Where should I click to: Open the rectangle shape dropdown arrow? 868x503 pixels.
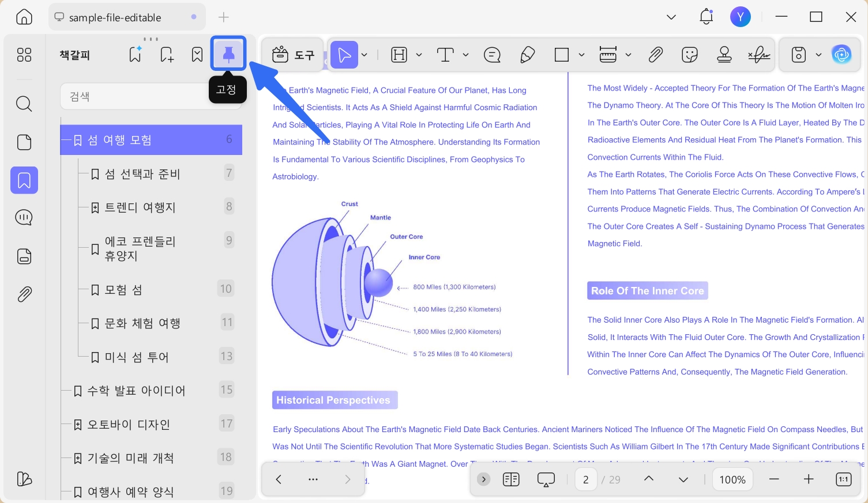coord(581,55)
